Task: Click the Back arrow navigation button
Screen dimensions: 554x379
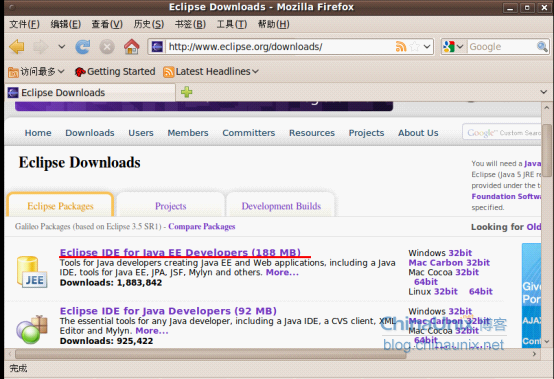Action: coord(17,47)
